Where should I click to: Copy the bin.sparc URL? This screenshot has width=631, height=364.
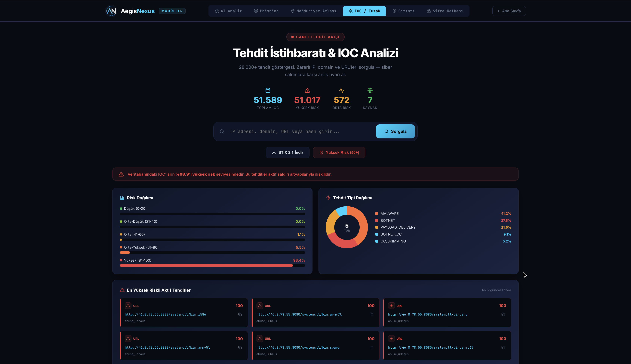[372, 347]
